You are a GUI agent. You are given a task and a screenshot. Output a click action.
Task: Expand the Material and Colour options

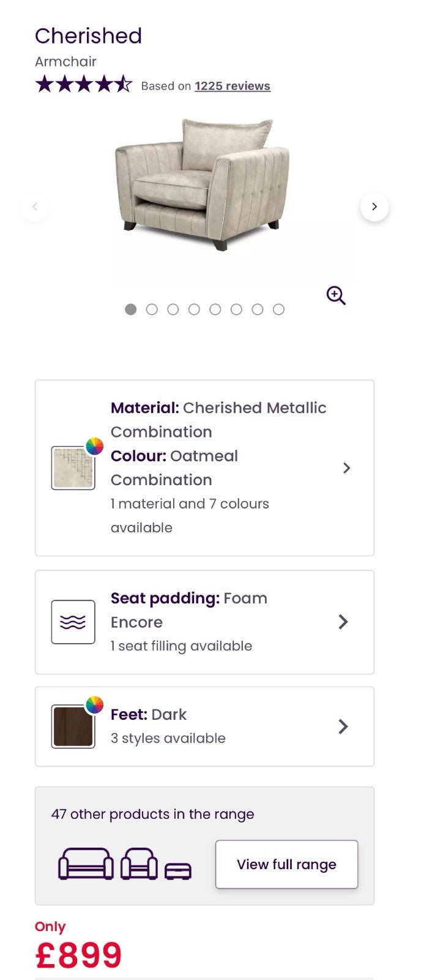coord(346,468)
